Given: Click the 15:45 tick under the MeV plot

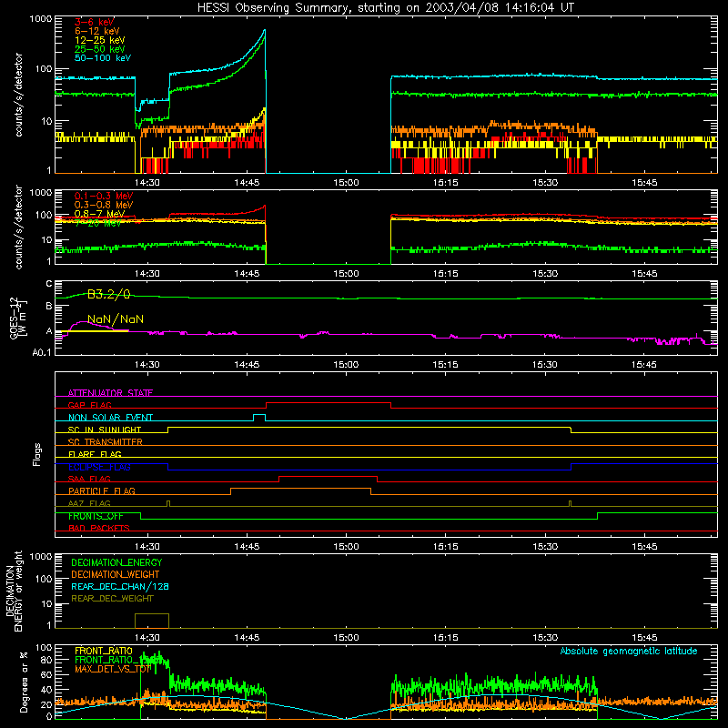Looking at the screenshot, I should pos(644,274).
